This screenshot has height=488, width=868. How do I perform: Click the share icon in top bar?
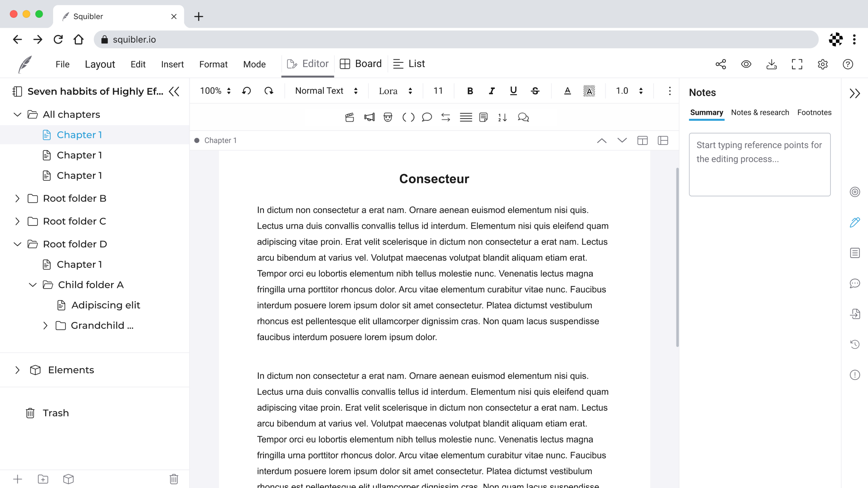[x=720, y=64]
